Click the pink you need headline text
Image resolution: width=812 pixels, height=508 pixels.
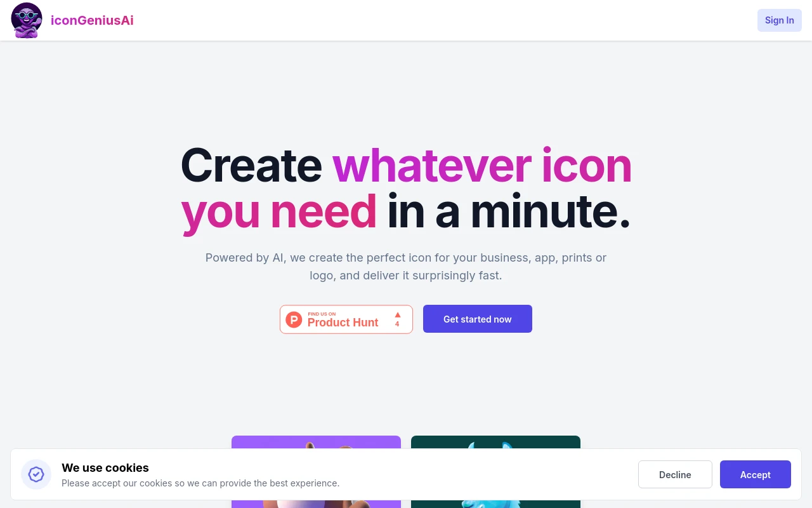pyautogui.click(x=279, y=213)
